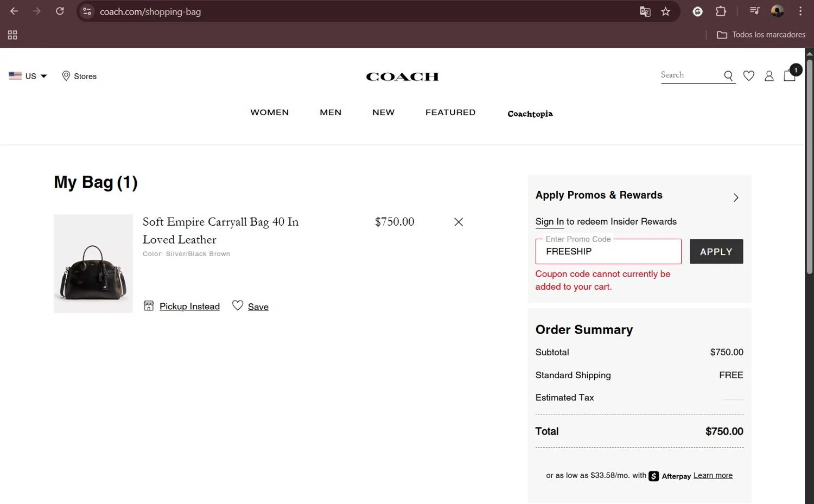Screen dimensions: 814x504
Task: Click the promo code field containing FREESHIP
Action: 608,252
